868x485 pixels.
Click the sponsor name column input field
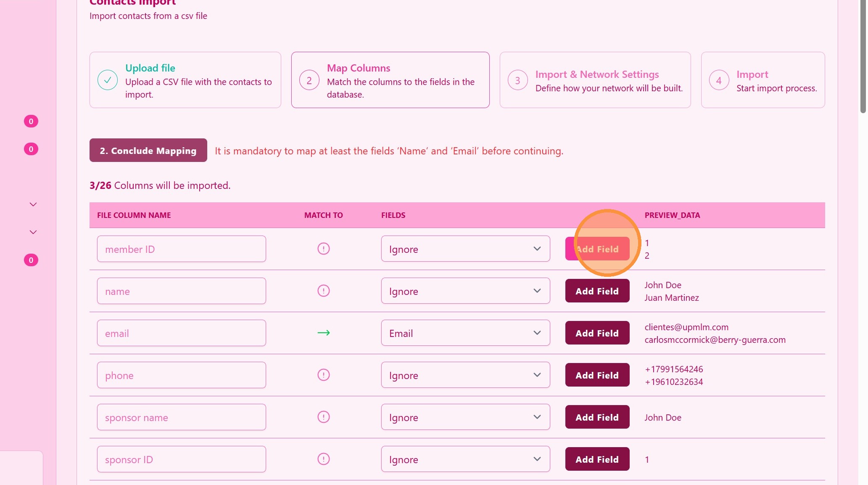(x=181, y=417)
